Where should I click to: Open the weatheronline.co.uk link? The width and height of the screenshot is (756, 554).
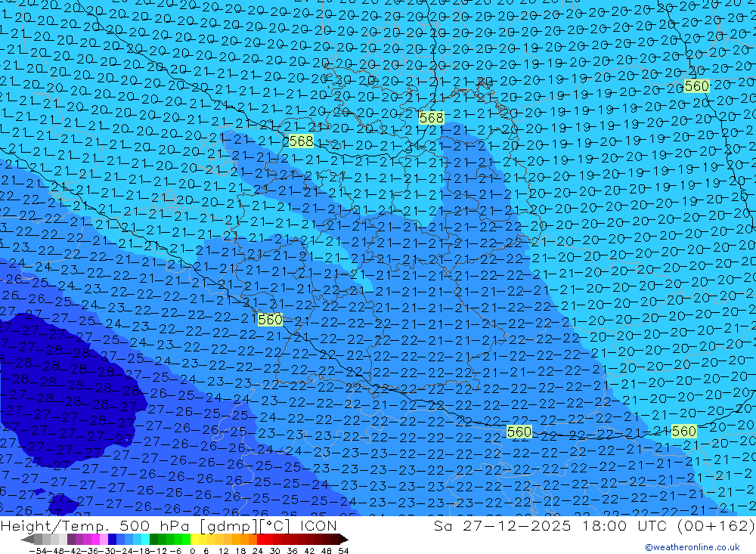pos(692,546)
